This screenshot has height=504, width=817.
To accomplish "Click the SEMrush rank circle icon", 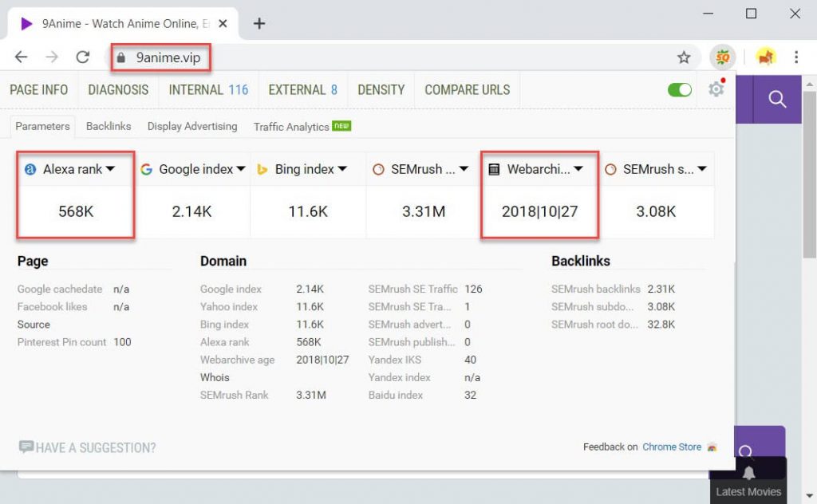I will click(378, 169).
